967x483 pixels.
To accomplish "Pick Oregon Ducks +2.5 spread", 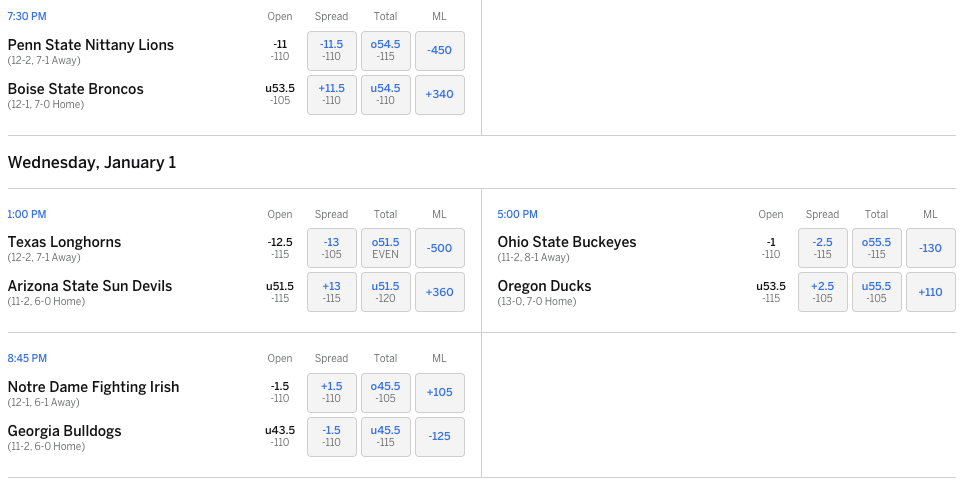I will 823,292.
